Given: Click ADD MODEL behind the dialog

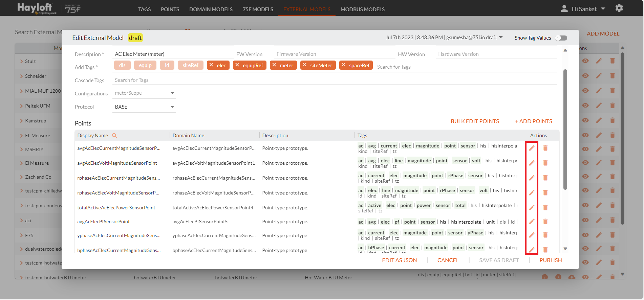Looking at the screenshot, I should (603, 33).
